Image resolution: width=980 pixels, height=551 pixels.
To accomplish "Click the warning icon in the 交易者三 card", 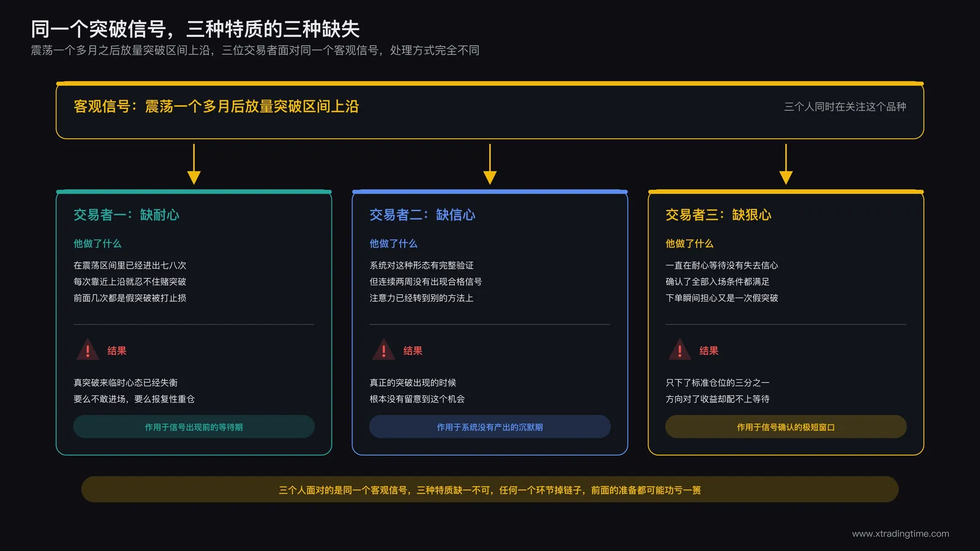I will tap(680, 350).
